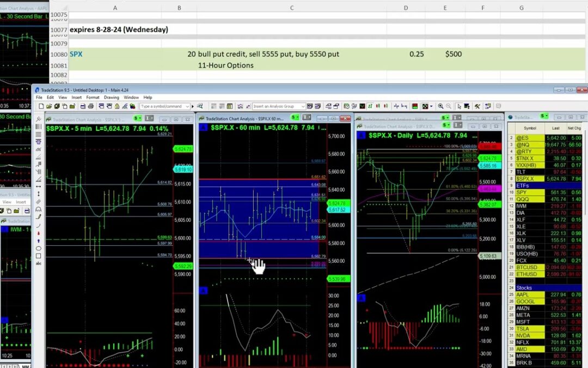
Task: Click the Last column header in quote list
Action: click(556, 128)
